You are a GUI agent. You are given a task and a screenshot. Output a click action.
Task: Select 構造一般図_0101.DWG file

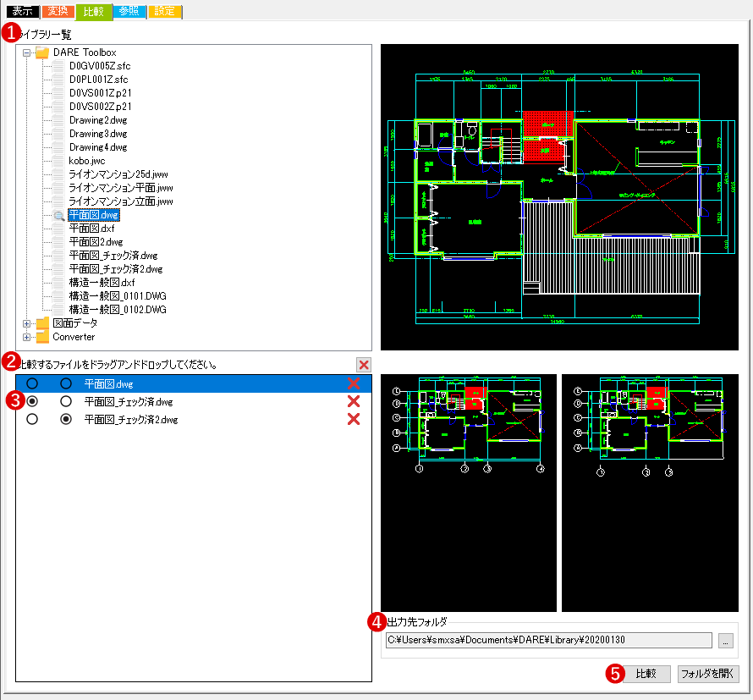[118, 296]
